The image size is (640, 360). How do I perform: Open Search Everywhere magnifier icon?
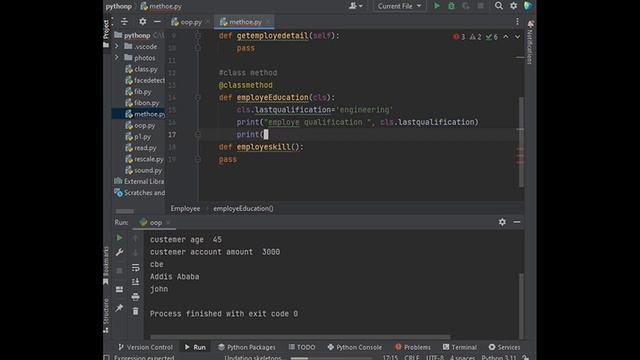[x=499, y=6]
